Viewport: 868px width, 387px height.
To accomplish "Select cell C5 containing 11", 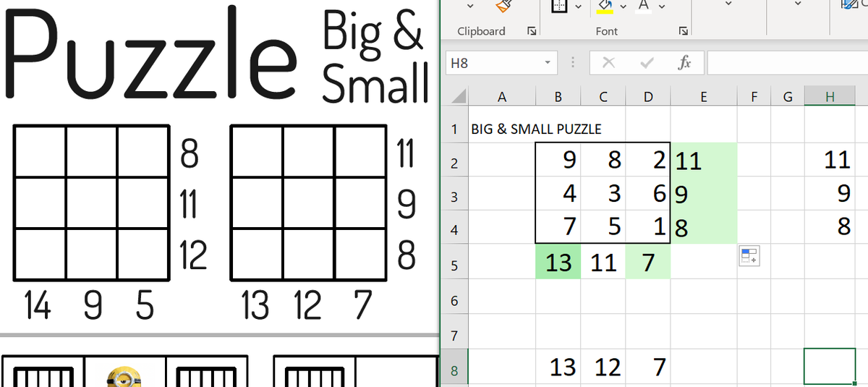I will (603, 261).
